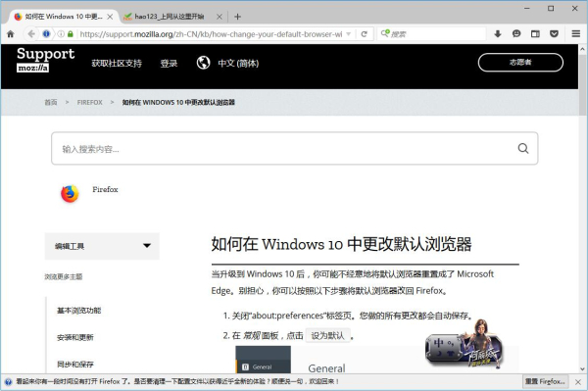Open 获取社区支持 in the header

point(117,63)
